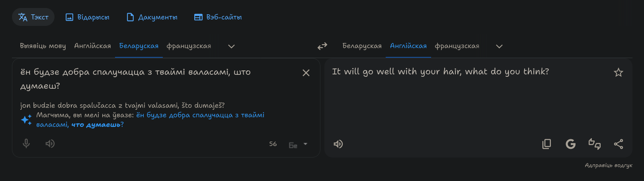This screenshot has height=181, width=644.
Task: Search the translation with Google icon
Action: [571, 144]
